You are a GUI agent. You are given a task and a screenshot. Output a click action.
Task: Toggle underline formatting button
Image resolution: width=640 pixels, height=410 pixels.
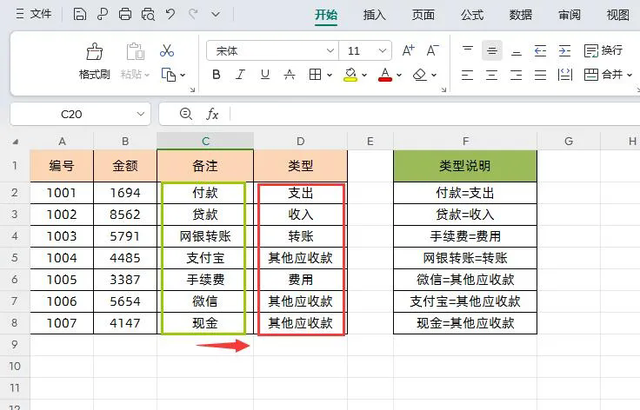click(265, 74)
